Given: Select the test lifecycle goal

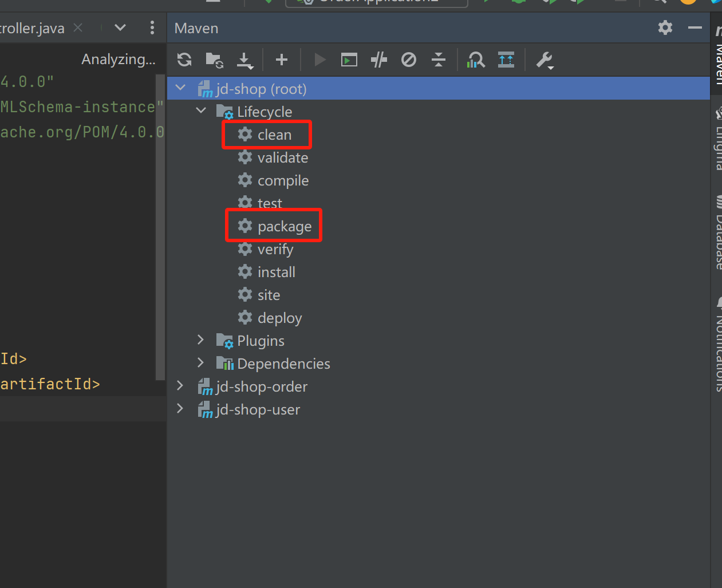Looking at the screenshot, I should point(260,203).
